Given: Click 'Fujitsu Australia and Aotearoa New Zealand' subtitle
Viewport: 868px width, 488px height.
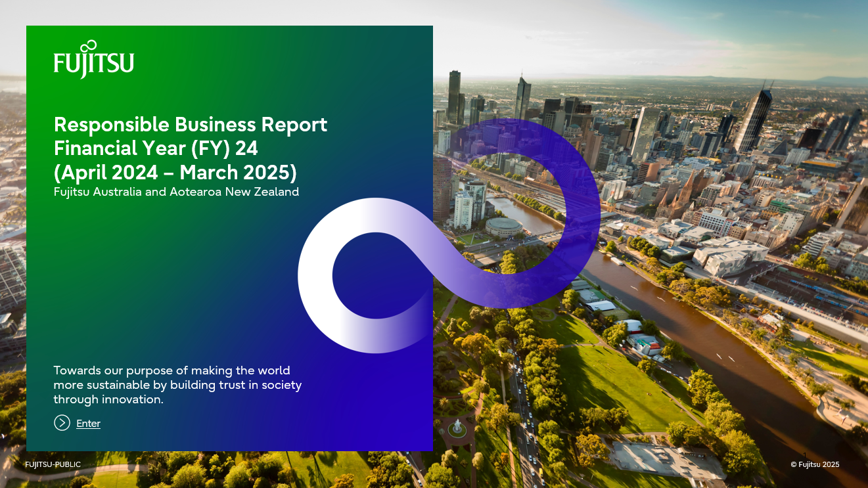Looking at the screenshot, I should tap(176, 192).
